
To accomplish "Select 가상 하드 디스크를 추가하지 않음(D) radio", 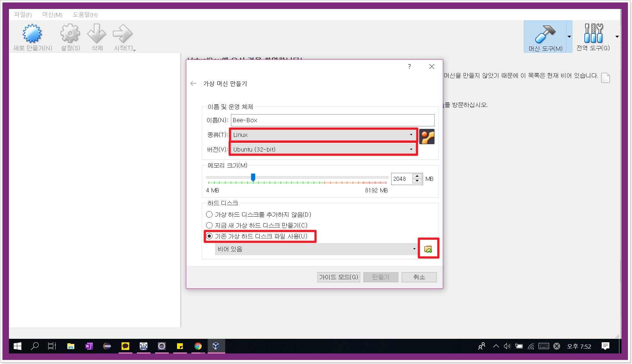I will [x=209, y=214].
